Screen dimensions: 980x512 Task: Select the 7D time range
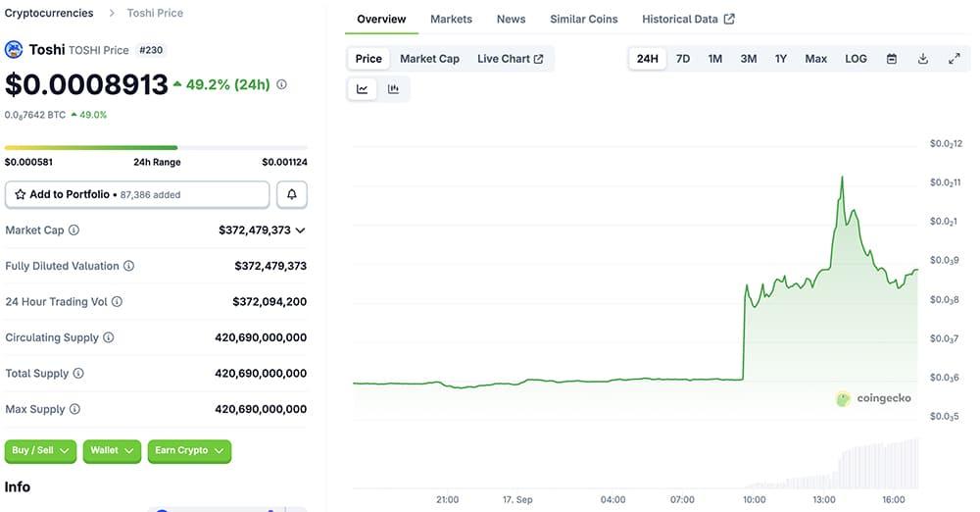click(683, 59)
